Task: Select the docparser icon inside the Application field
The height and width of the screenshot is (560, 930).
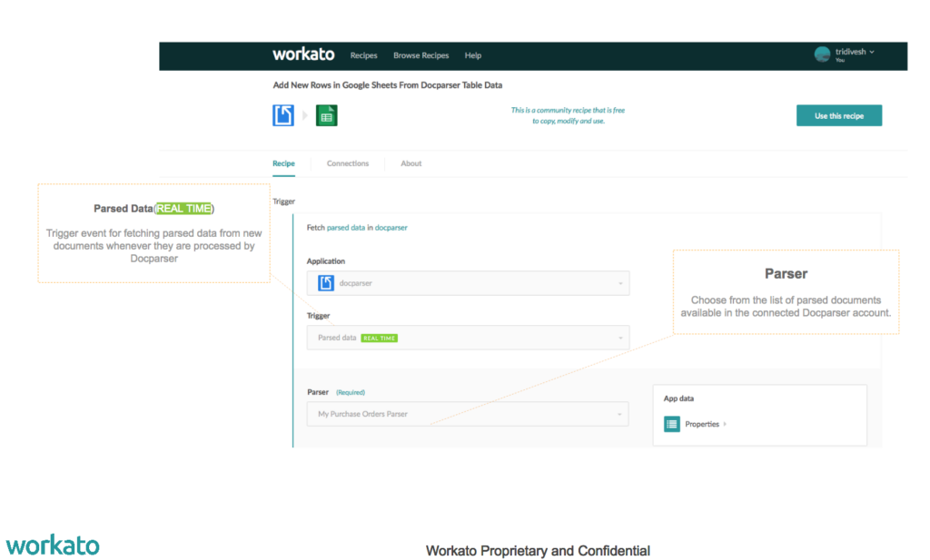Action: (326, 282)
